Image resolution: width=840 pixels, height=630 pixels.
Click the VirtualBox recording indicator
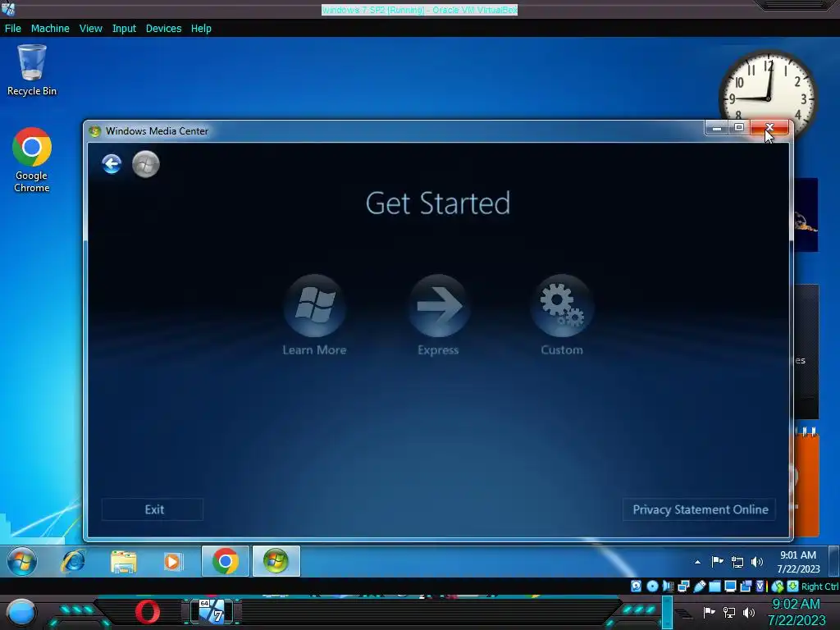(x=745, y=586)
